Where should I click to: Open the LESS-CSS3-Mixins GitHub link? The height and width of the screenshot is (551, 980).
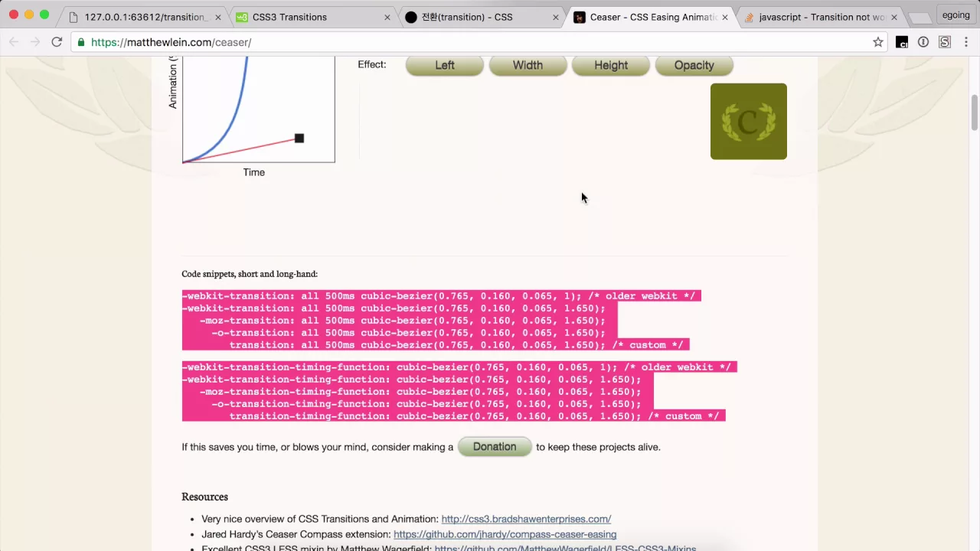click(565, 548)
